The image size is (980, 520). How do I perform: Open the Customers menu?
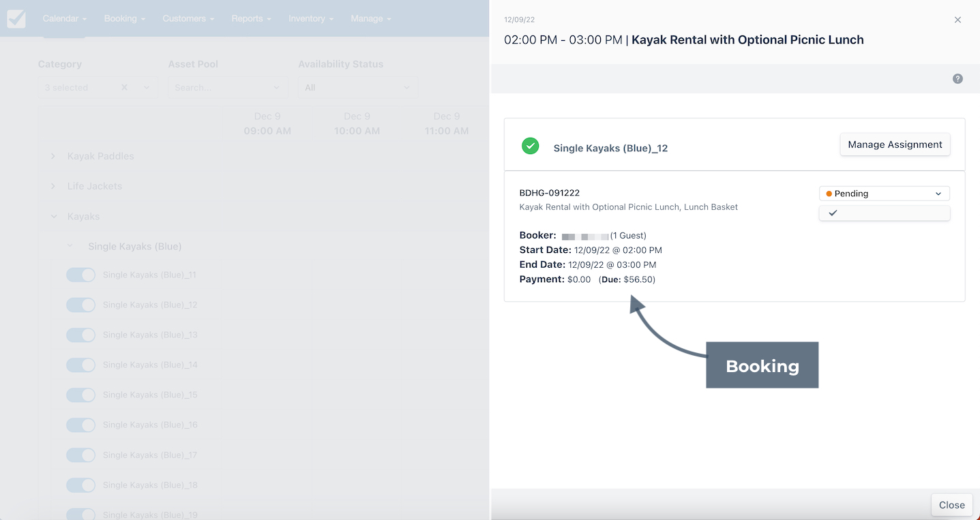coord(188,18)
